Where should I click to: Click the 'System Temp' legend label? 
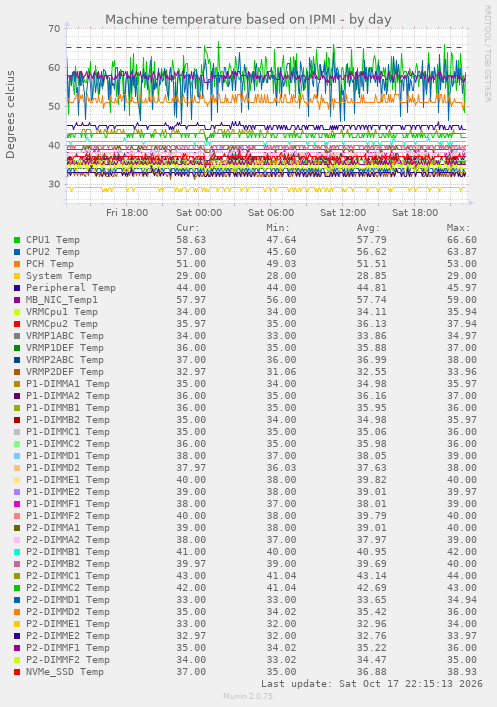(x=59, y=276)
